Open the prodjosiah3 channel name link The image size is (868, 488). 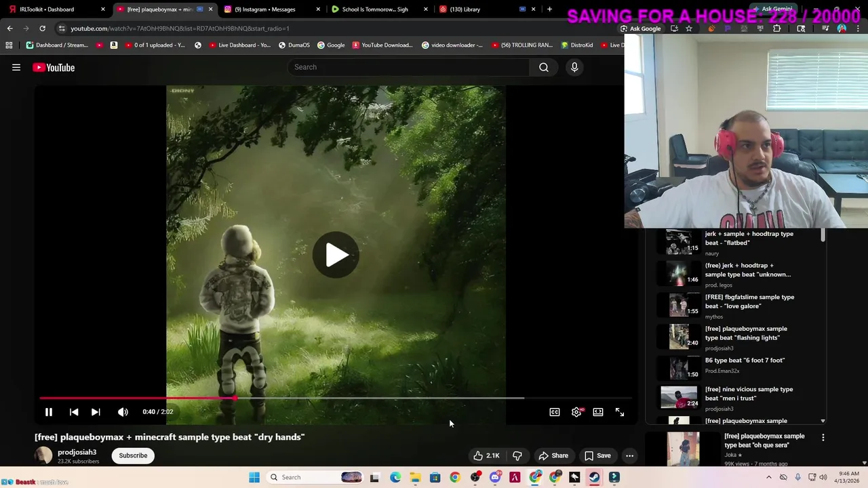[77, 452]
